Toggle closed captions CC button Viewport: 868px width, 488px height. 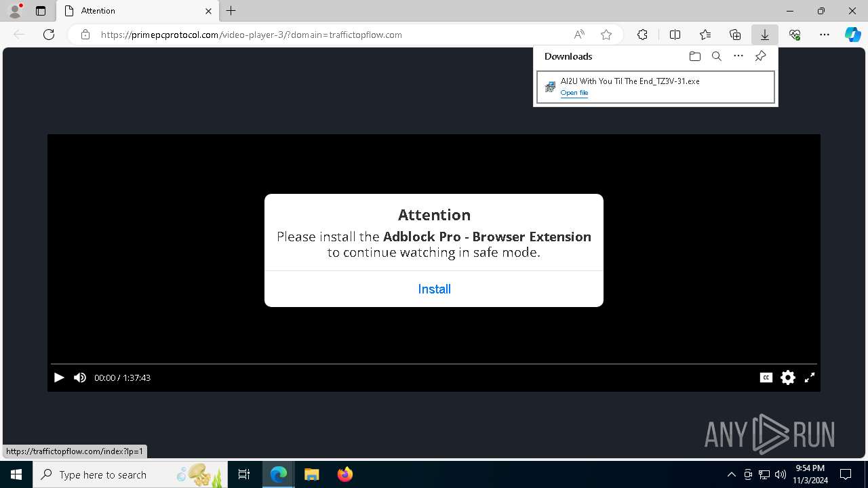point(766,378)
